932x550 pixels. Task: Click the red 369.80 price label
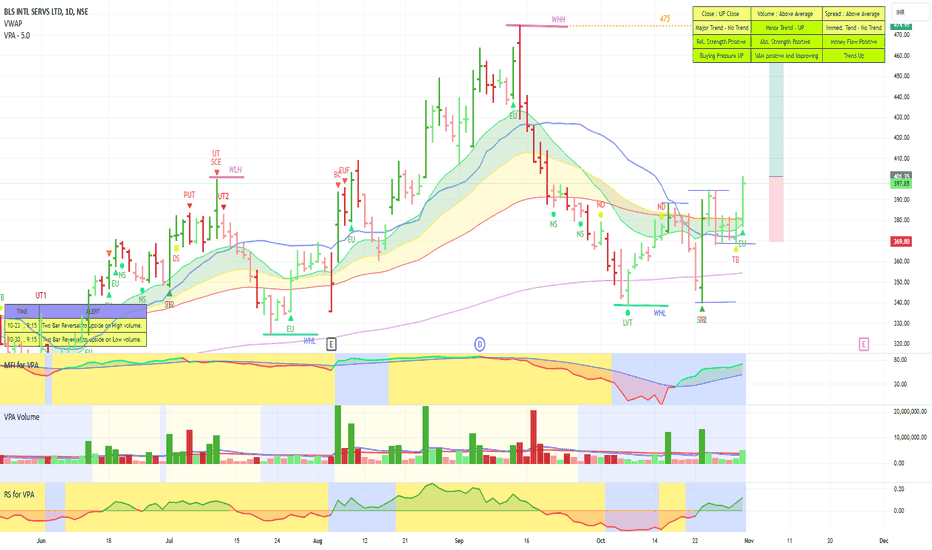click(x=901, y=241)
